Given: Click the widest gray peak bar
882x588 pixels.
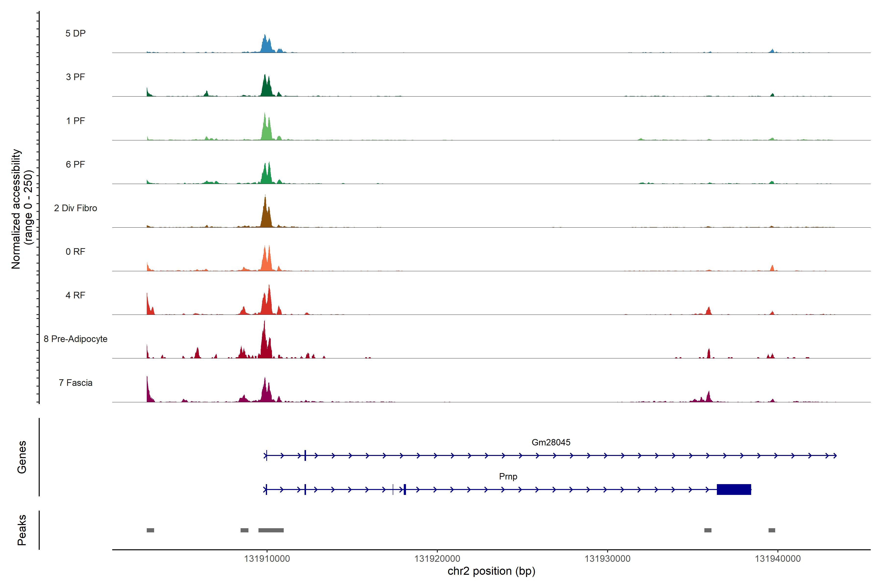Looking at the screenshot, I should click(271, 530).
